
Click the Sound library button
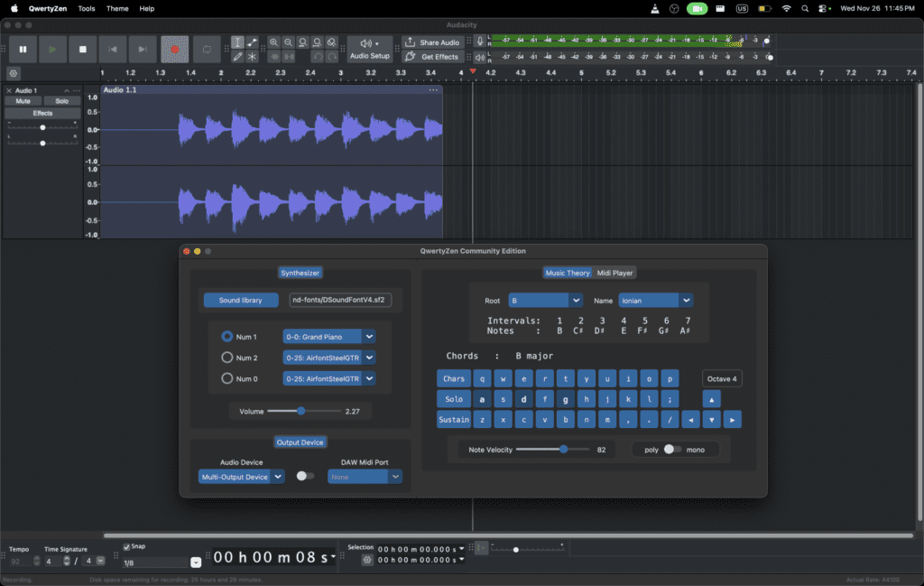(241, 299)
